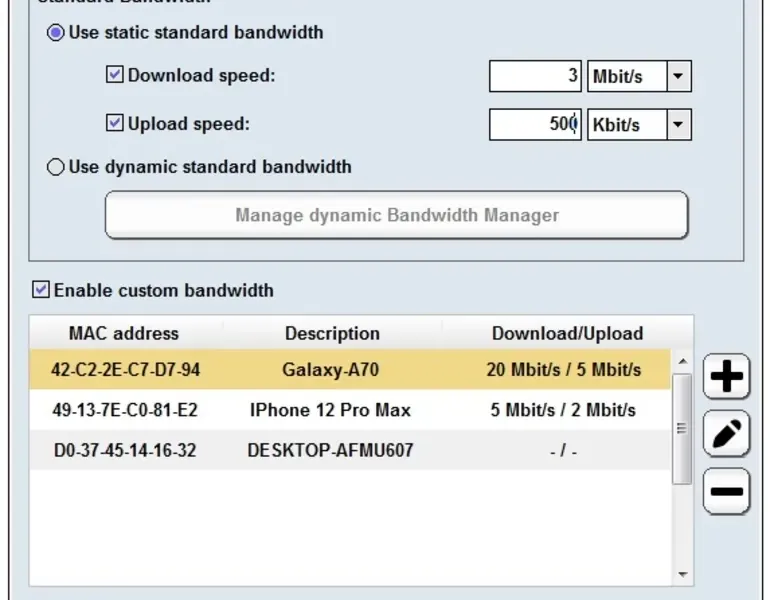
Task: Open the upload speed Kbit/s unit dropdown
Action: (679, 125)
